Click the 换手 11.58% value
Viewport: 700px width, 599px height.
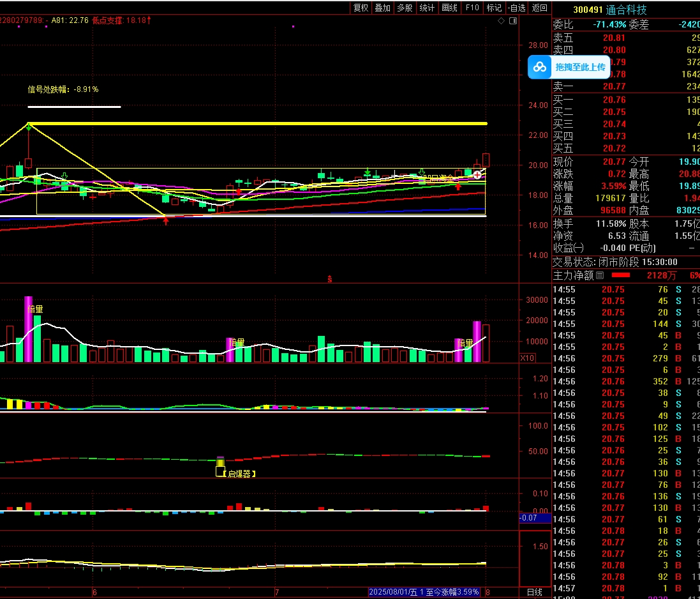(611, 224)
